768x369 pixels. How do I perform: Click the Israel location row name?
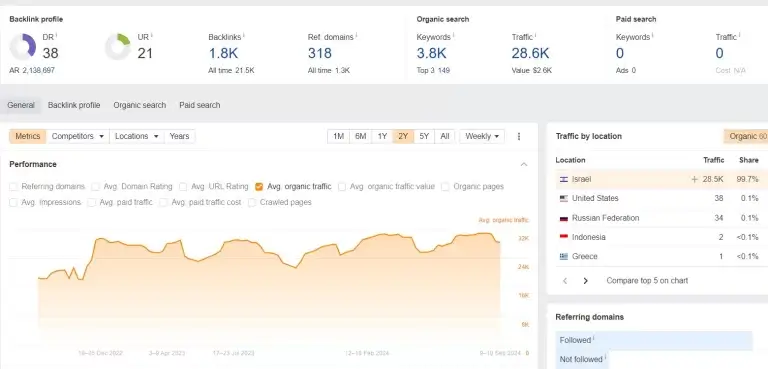click(581, 179)
